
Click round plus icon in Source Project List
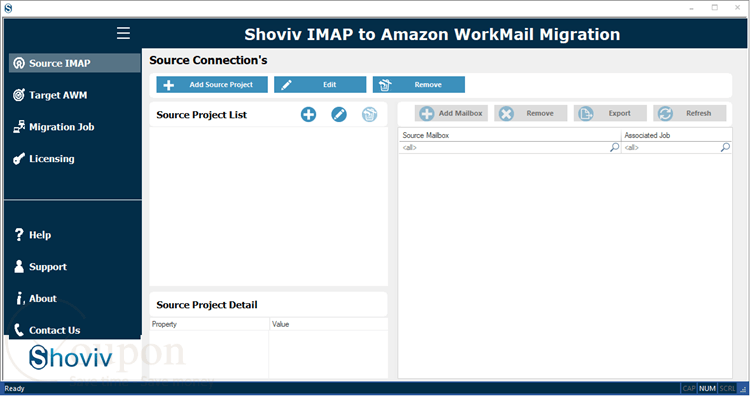(x=309, y=114)
